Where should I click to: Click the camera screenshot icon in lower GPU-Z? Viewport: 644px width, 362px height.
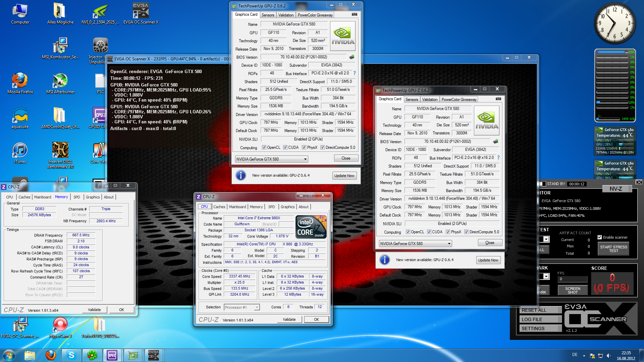coord(498,99)
